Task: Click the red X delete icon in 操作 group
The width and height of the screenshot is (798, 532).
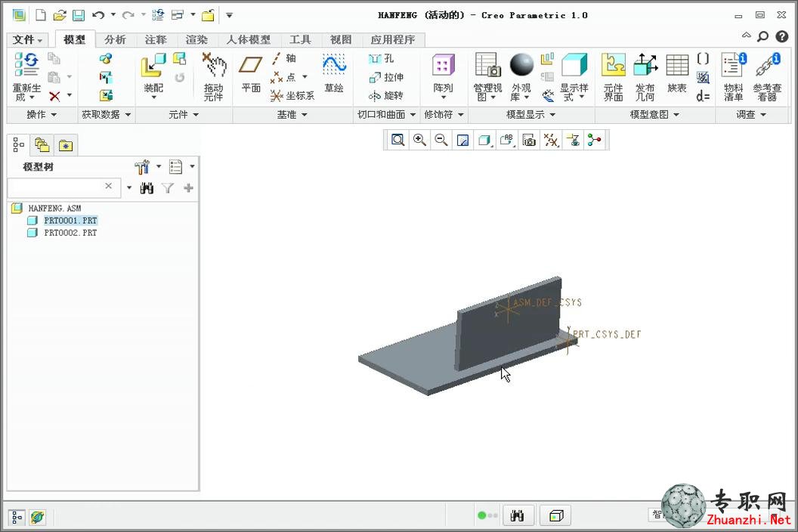Action: (x=54, y=96)
